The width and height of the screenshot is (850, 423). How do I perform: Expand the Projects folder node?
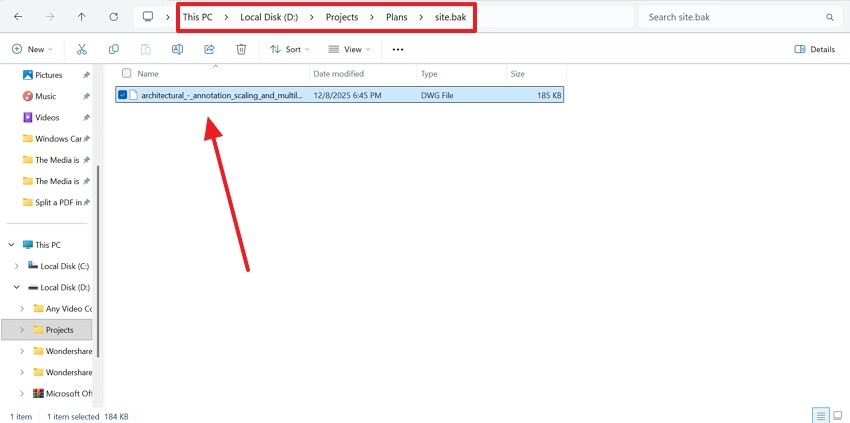(22, 330)
